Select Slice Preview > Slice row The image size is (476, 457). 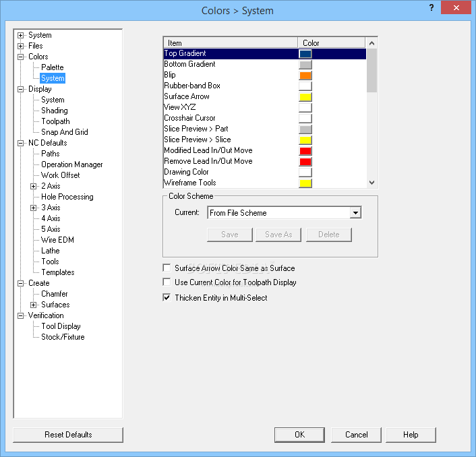pyautogui.click(x=265, y=140)
